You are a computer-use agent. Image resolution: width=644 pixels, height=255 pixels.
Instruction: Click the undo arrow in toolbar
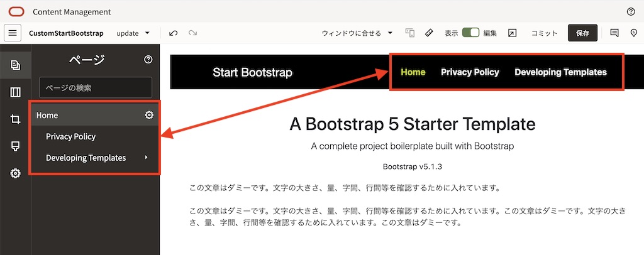point(173,33)
